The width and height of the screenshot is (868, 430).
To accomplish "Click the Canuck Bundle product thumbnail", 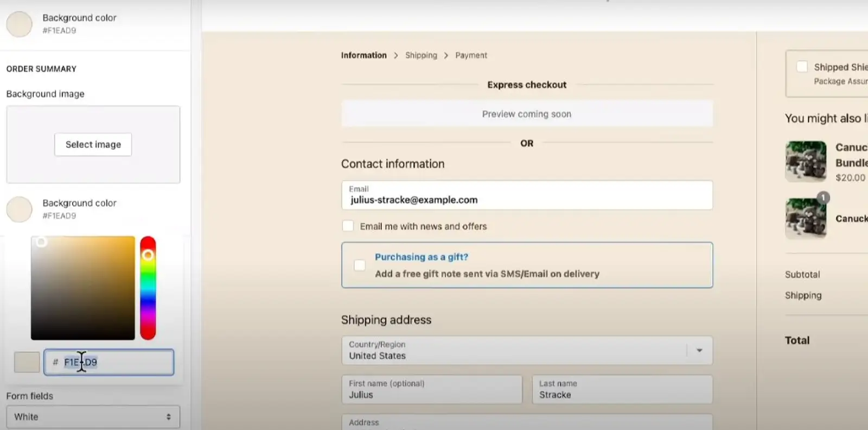I will coord(806,161).
